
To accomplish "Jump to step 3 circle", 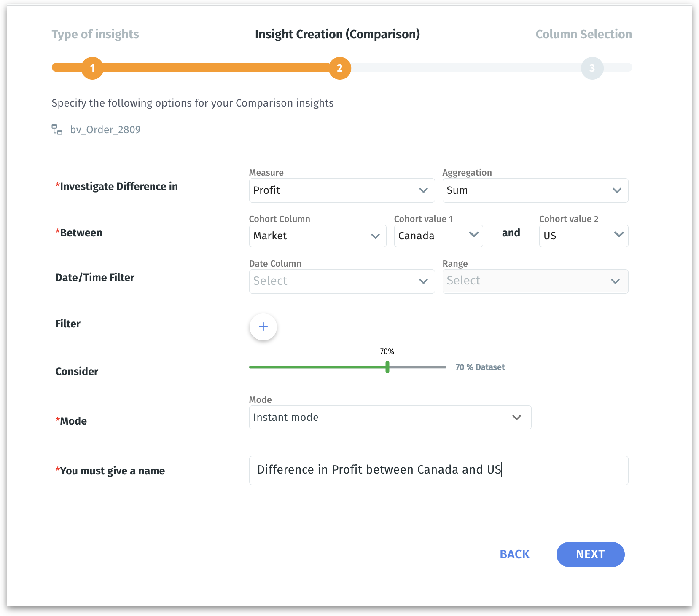I will pos(592,68).
